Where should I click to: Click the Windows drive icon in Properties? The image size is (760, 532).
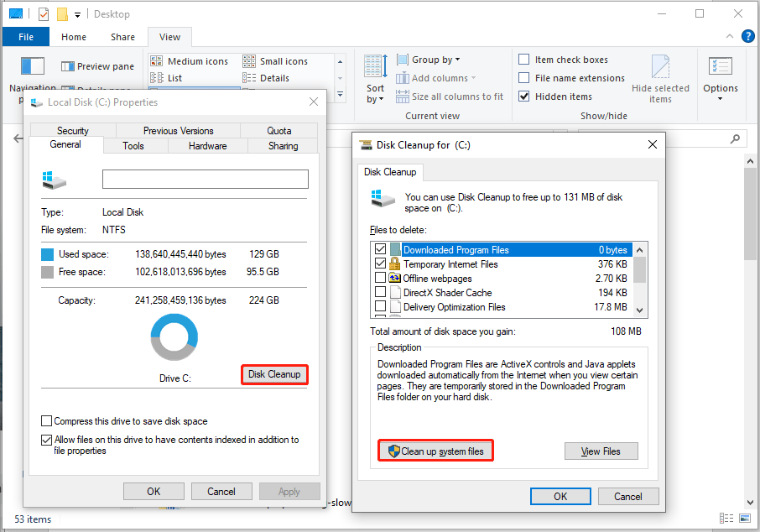[x=54, y=180]
